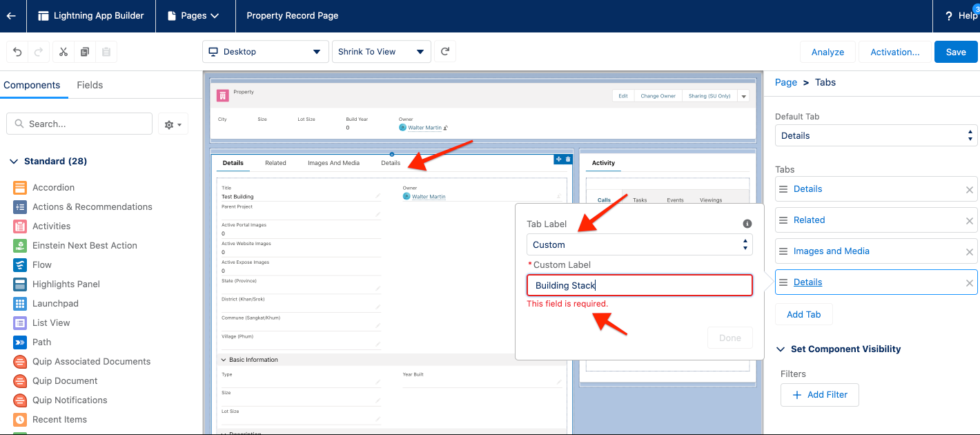Viewport: 980px width, 435px height.
Task: Redo the last undone change
Action: click(x=39, y=52)
